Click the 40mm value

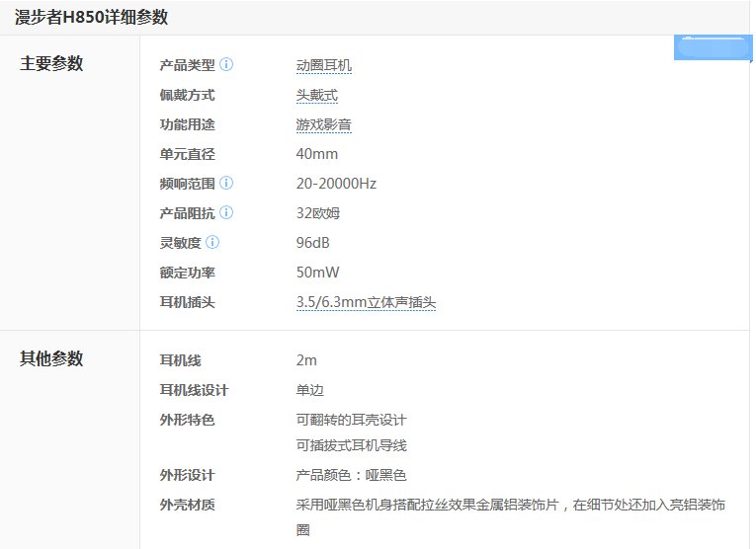pyautogui.click(x=317, y=154)
